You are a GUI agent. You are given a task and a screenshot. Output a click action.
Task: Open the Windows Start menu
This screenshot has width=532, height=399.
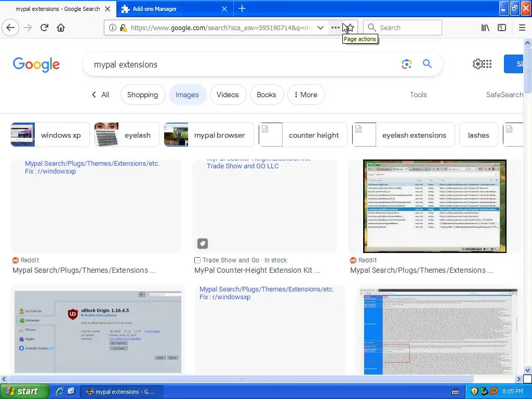(x=25, y=391)
